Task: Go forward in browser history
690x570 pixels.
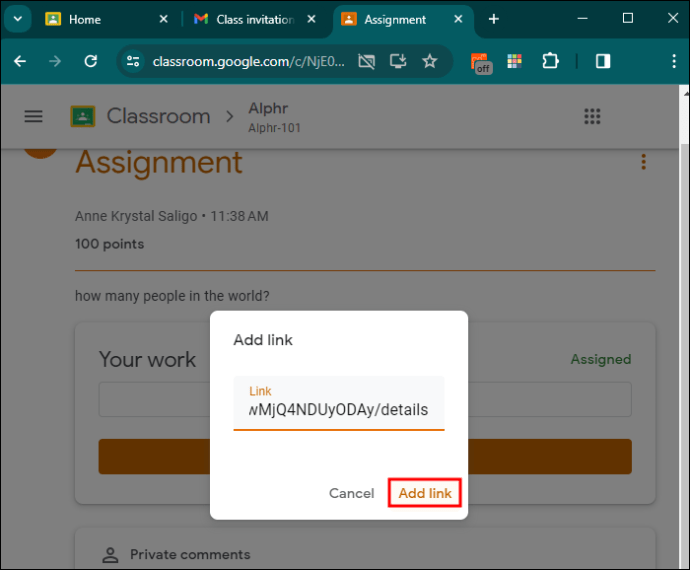Action: point(55,61)
